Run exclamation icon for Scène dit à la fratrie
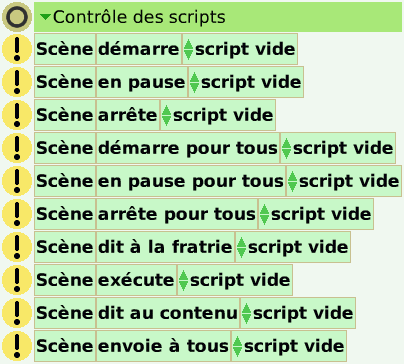 (17, 247)
